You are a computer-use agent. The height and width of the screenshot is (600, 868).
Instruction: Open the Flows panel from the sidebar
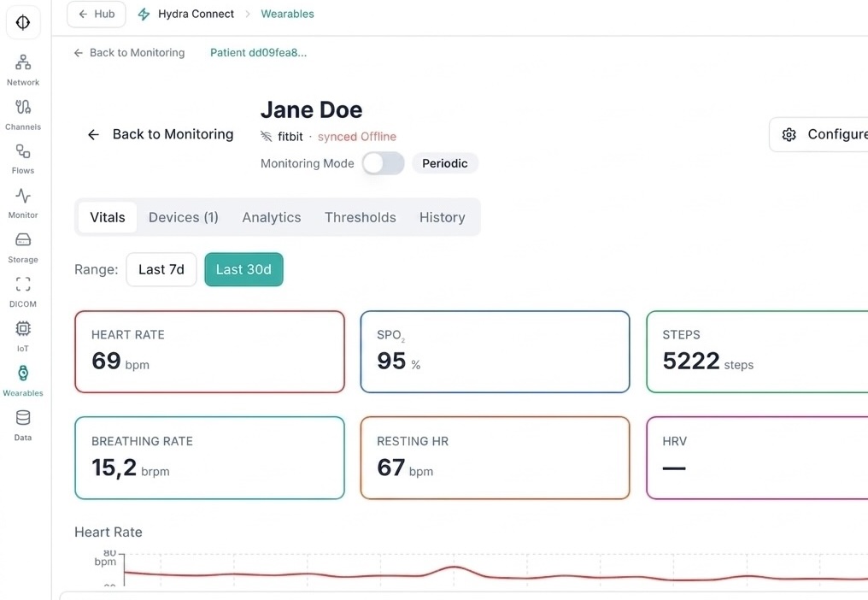tap(22, 153)
